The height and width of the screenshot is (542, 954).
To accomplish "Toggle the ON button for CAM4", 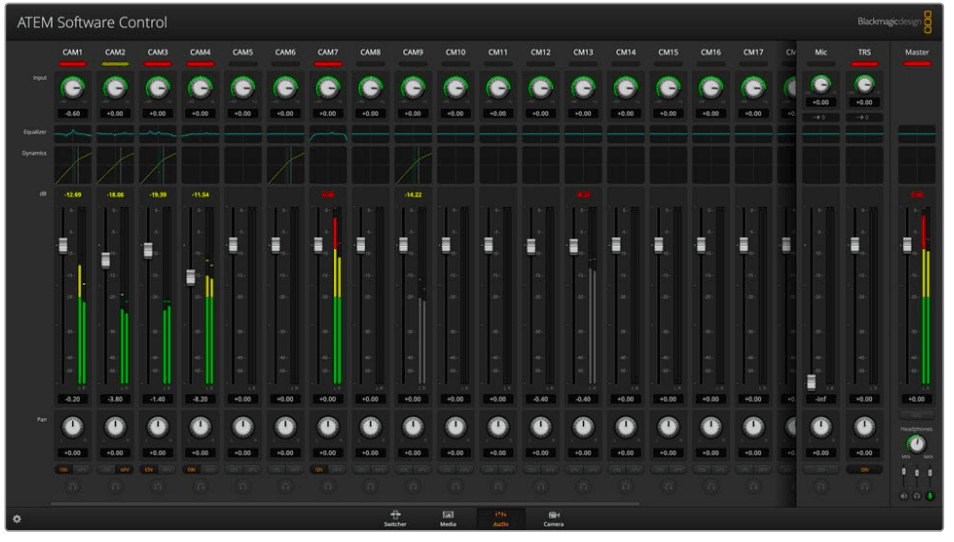I will [x=191, y=470].
